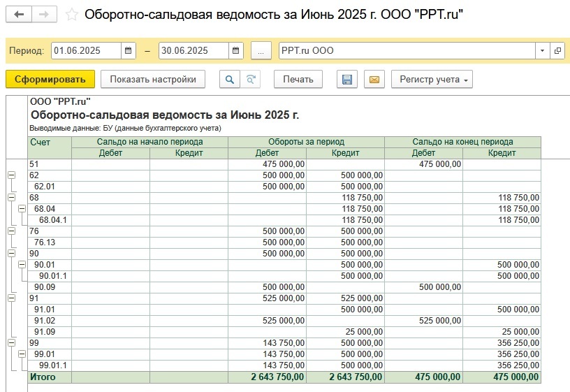Click account 99 debit turnover 143 750,00
The image size is (570, 392).
[x=267, y=343]
